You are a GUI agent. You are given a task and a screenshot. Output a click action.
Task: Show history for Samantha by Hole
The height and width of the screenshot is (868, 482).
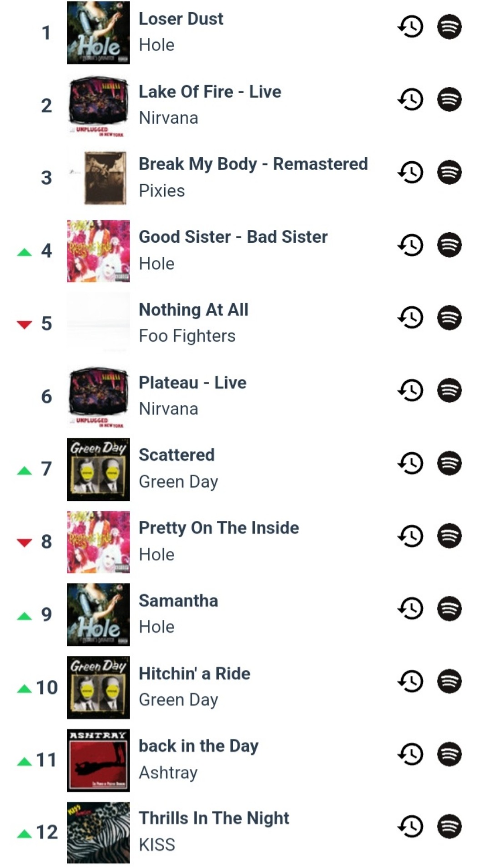[410, 609]
